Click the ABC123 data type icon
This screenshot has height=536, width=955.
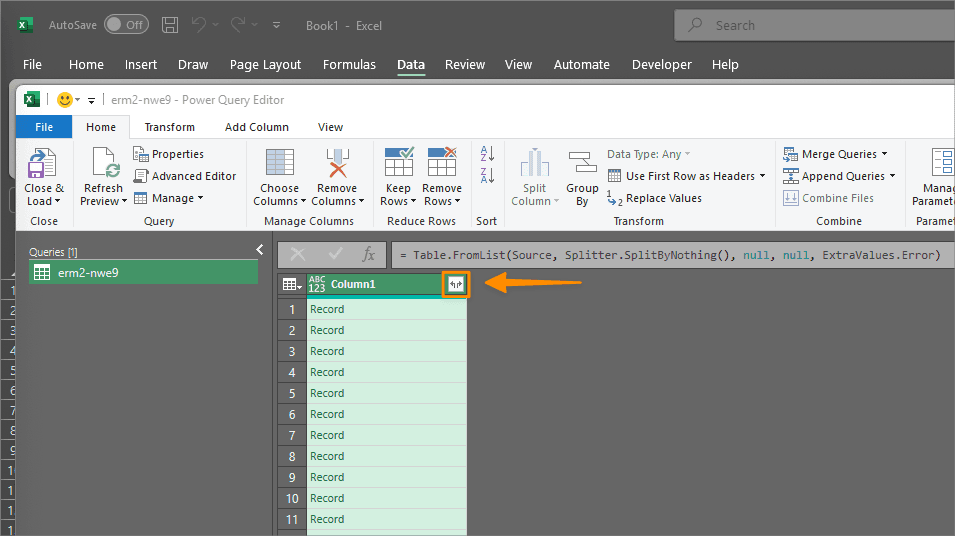point(317,284)
